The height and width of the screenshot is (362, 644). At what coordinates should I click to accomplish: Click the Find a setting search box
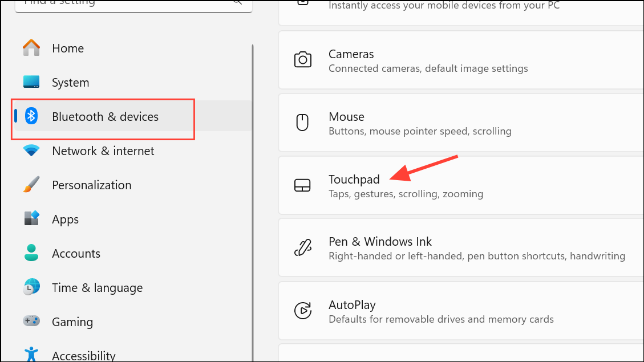point(133,6)
